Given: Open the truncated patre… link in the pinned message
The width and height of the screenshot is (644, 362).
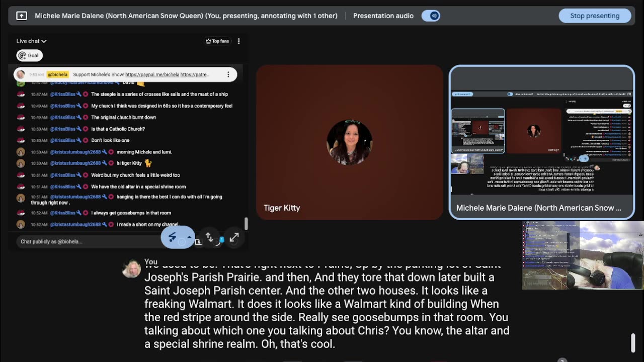Looking at the screenshot, I should coord(194,74).
